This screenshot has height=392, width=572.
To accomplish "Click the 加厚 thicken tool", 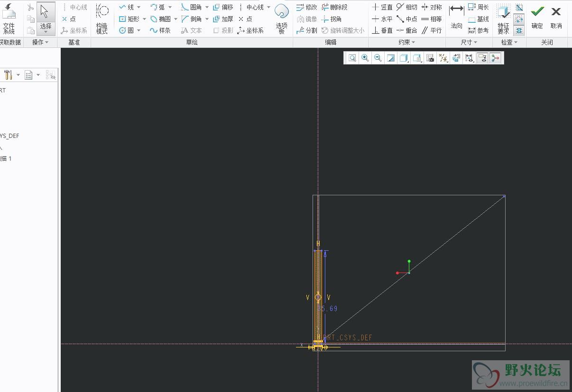I will coord(223,19).
